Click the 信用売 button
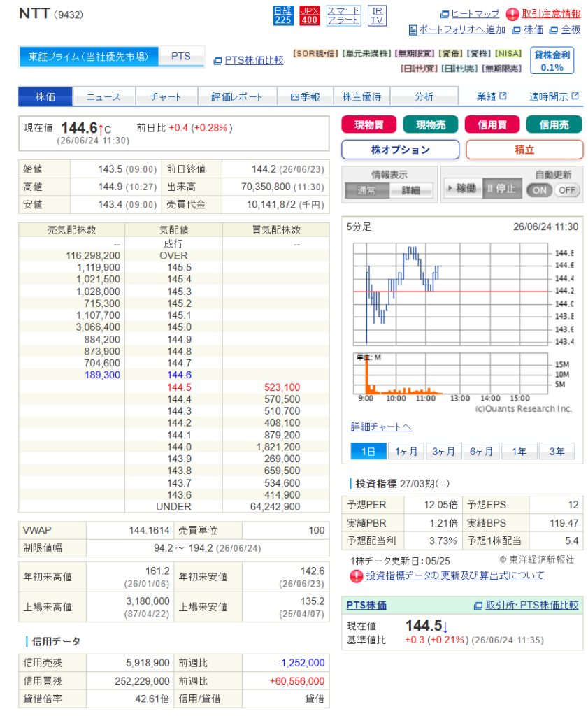This screenshot has width=588, height=716. [554, 124]
